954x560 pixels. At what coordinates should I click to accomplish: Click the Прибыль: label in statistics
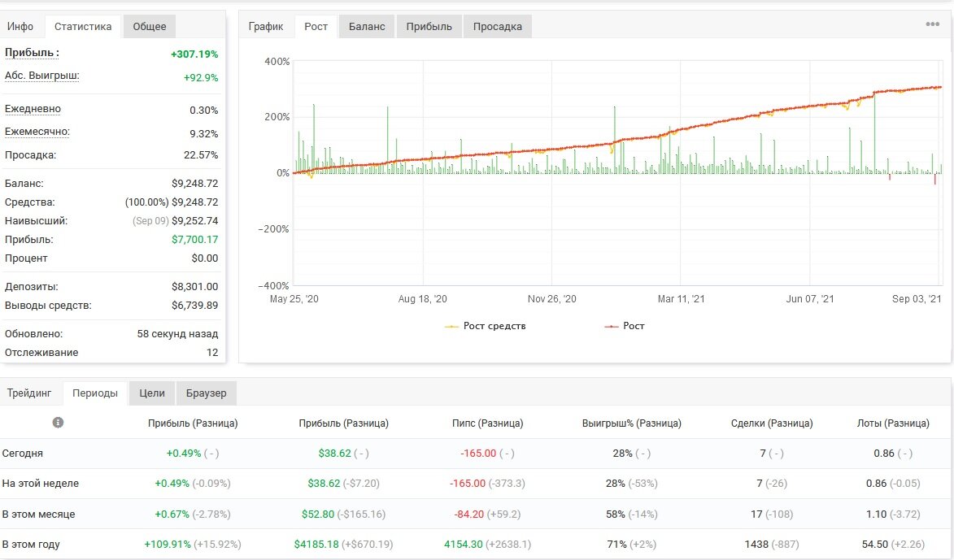[32, 53]
